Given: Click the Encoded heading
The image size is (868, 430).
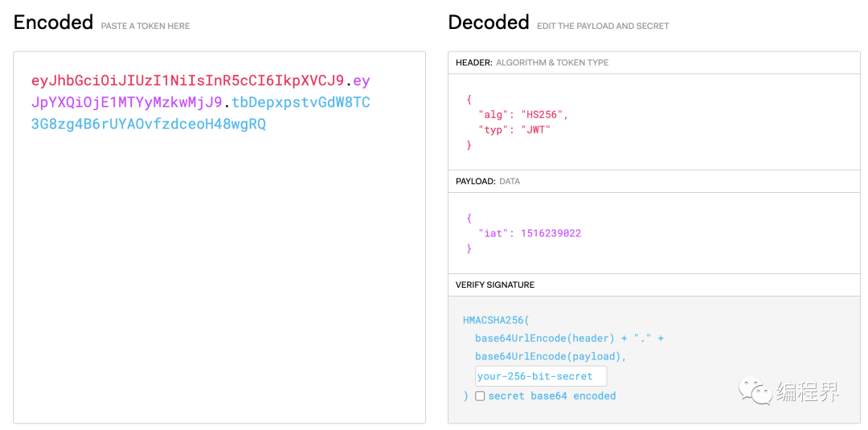Looking at the screenshot, I should click(x=53, y=23).
